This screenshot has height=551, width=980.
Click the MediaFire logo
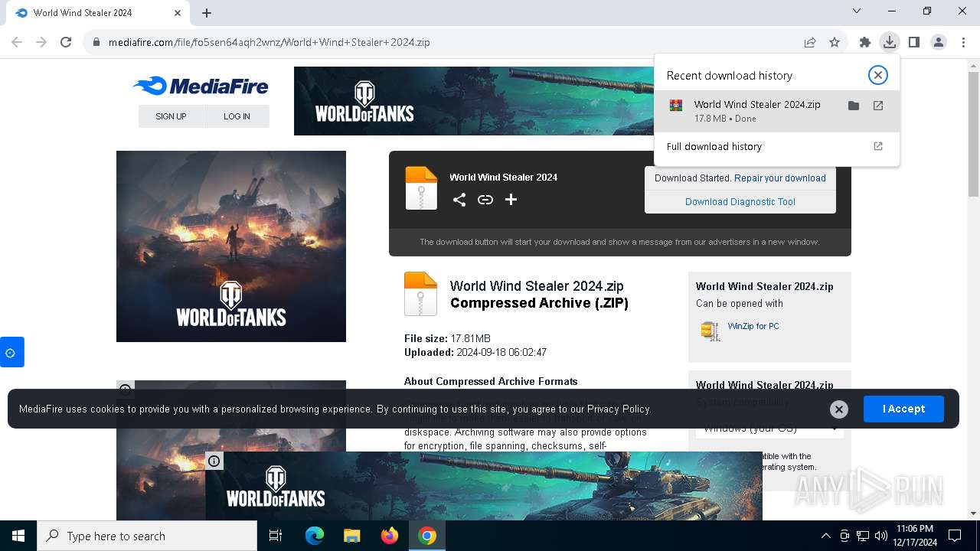point(201,86)
